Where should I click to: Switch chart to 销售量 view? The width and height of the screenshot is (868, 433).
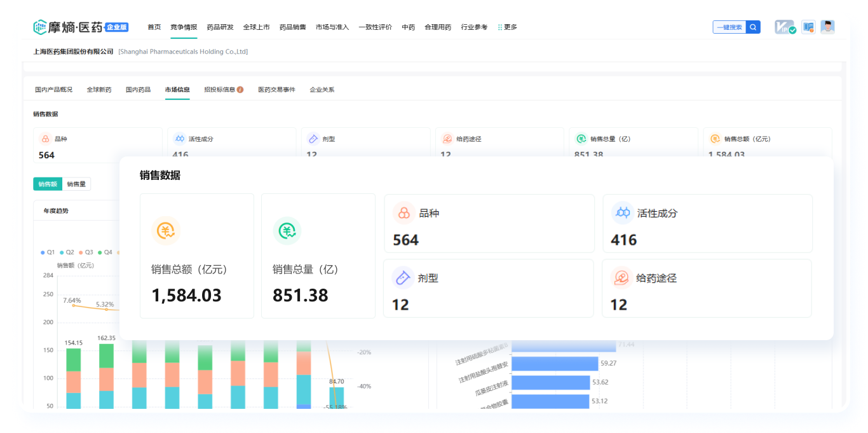point(76,184)
